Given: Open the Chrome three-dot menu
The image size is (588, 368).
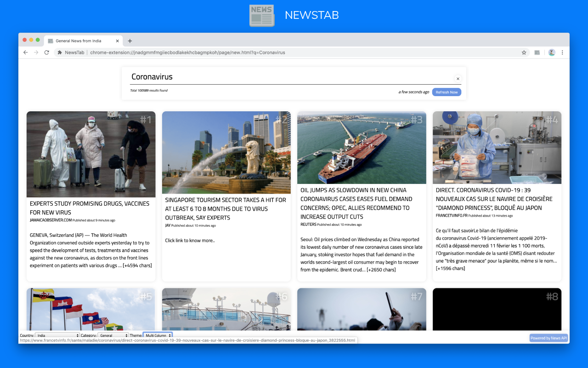Looking at the screenshot, I should pyautogui.click(x=562, y=52).
